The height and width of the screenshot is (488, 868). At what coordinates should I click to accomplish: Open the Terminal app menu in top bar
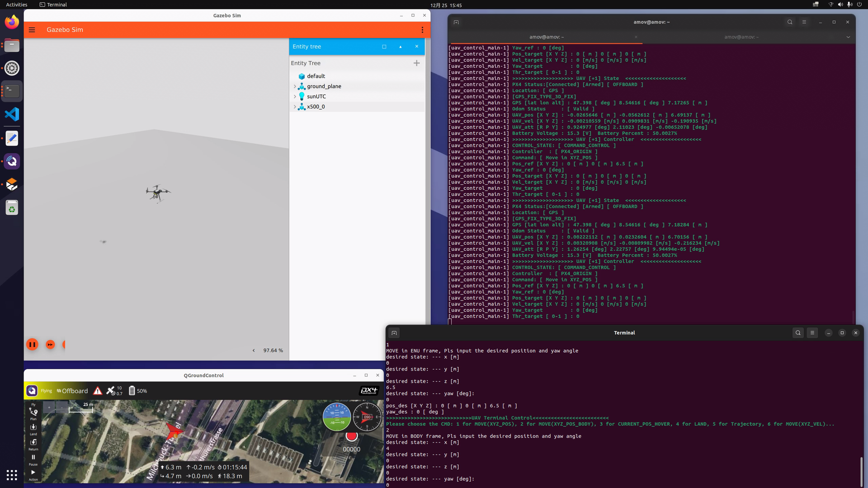coord(53,5)
